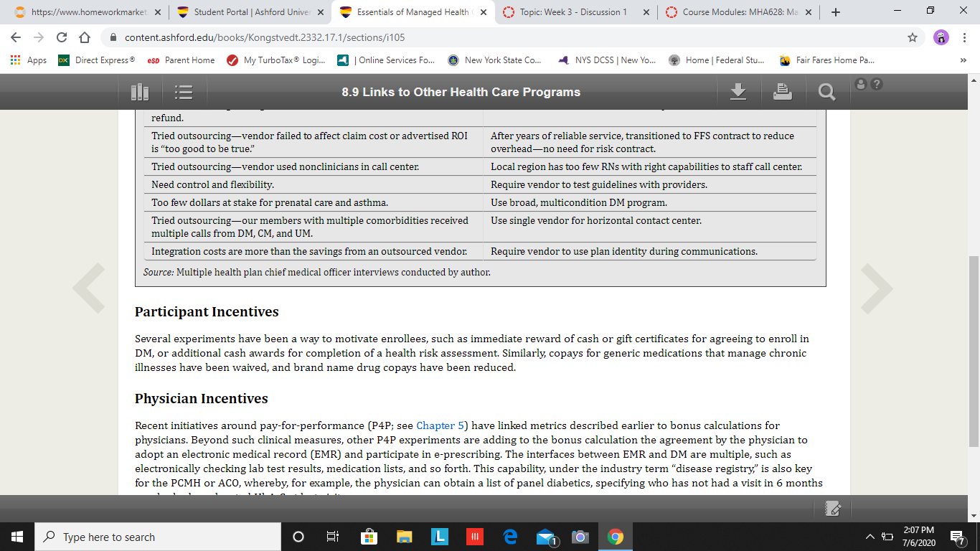
Task: Open Home Federal Student bookmark
Action: (717, 60)
